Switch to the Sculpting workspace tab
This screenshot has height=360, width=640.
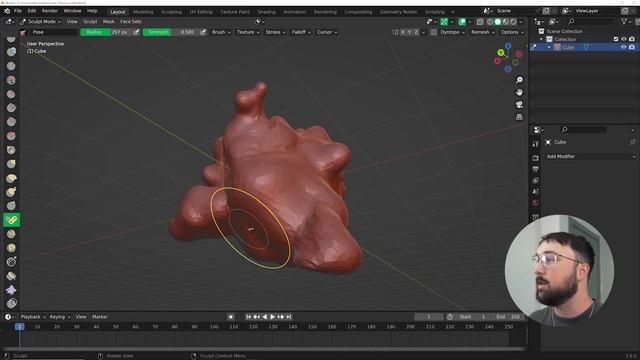tap(171, 12)
